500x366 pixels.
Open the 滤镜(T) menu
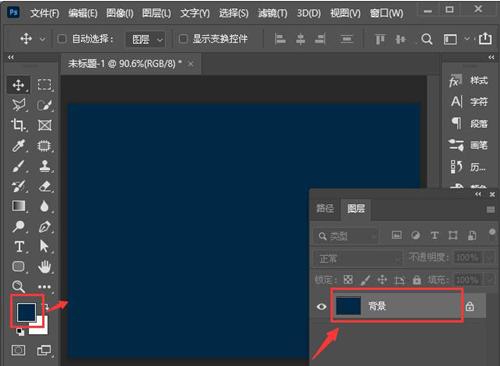click(x=272, y=13)
